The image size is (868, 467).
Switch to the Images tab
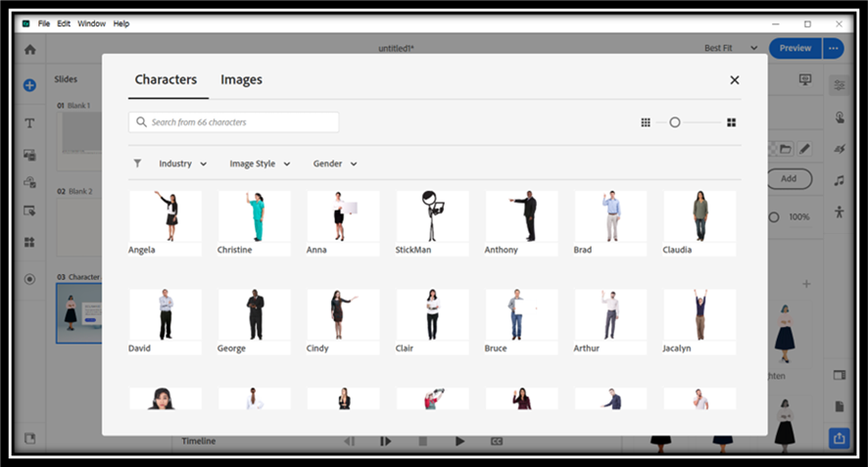tap(241, 80)
